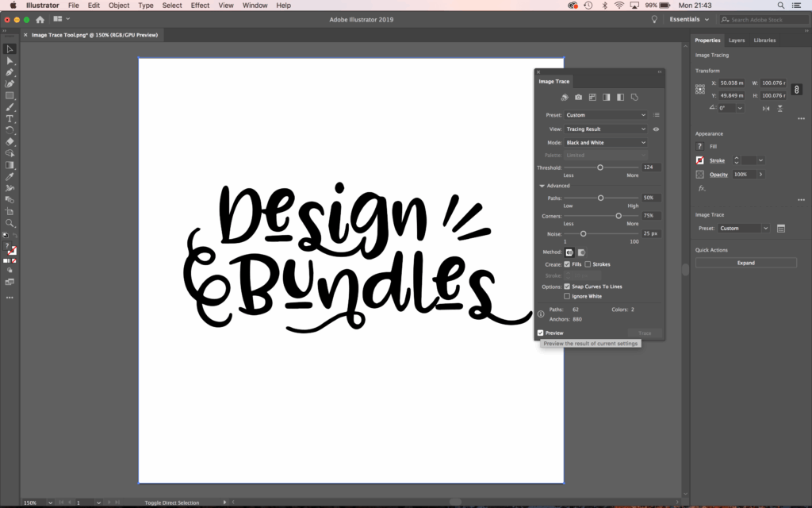
Task: Toggle Snap Curves To Lines checkbox
Action: [567, 287]
